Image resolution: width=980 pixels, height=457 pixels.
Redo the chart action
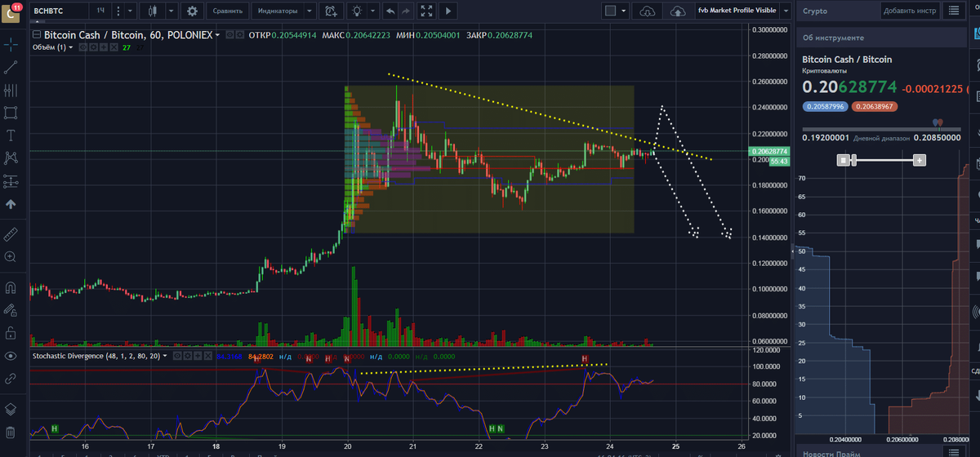click(407, 11)
